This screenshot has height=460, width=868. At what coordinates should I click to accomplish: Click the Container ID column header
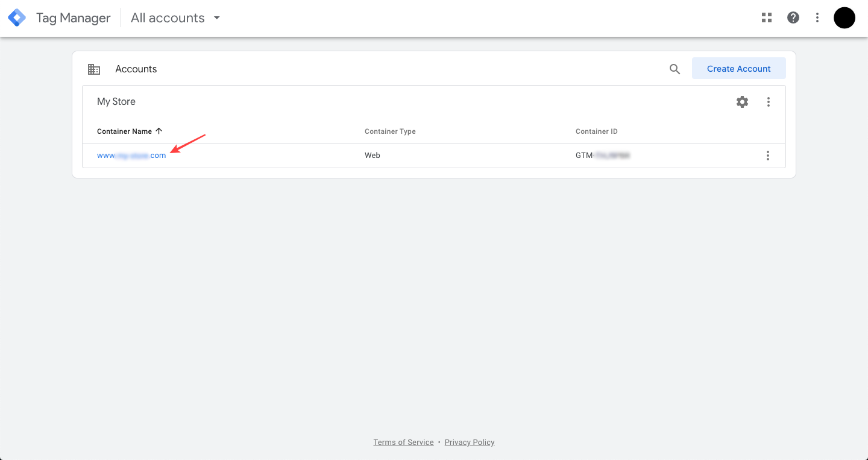tap(596, 131)
